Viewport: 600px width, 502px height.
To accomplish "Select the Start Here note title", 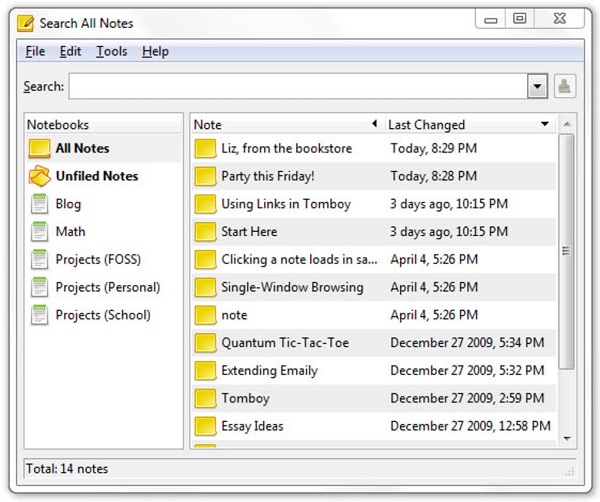I will coord(249,232).
